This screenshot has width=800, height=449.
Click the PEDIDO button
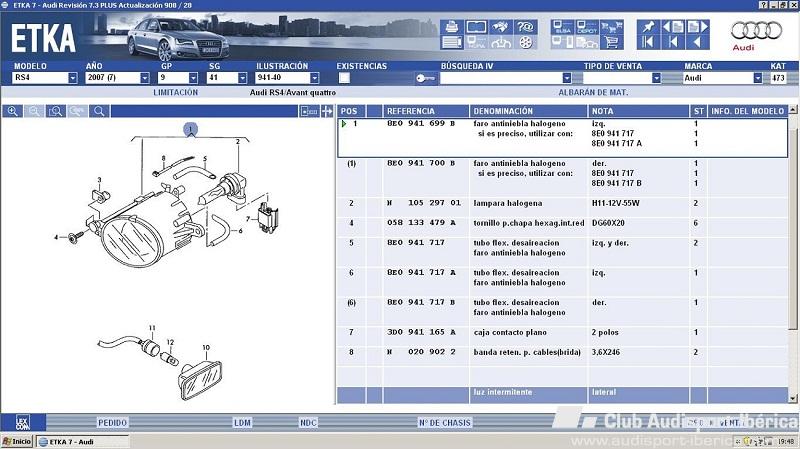112,422
